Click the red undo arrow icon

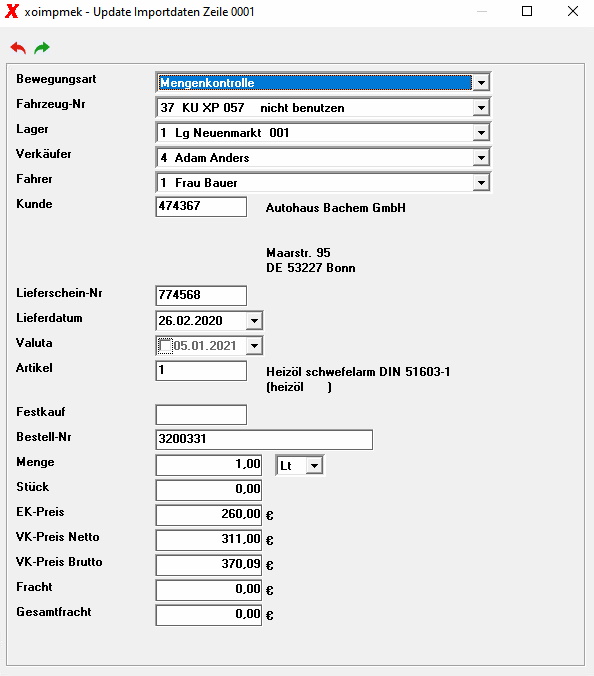point(18,48)
